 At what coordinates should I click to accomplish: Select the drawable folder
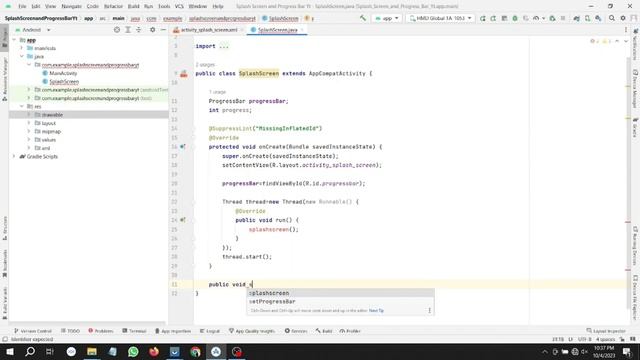[x=52, y=115]
